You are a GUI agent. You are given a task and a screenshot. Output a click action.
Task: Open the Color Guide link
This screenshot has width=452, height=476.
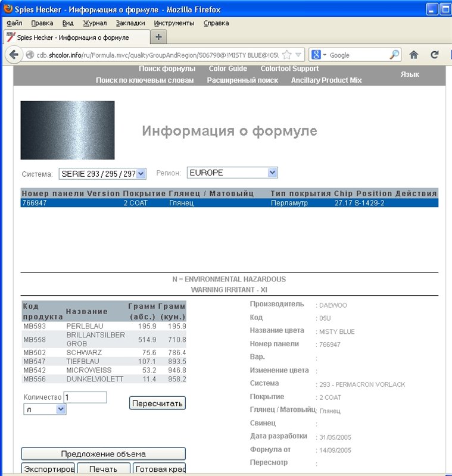pos(227,68)
